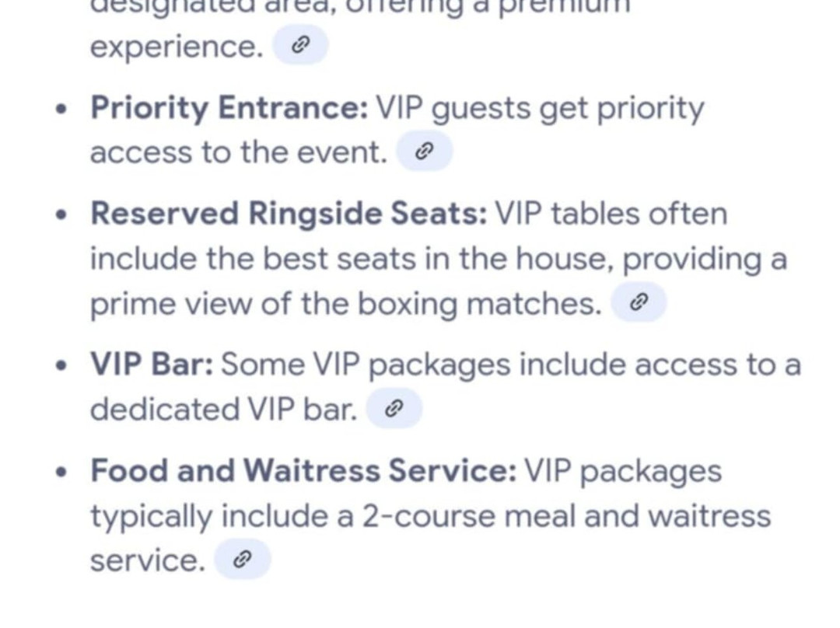Open source link after "experience."
This screenshot has width=840, height=628.
[300, 45]
